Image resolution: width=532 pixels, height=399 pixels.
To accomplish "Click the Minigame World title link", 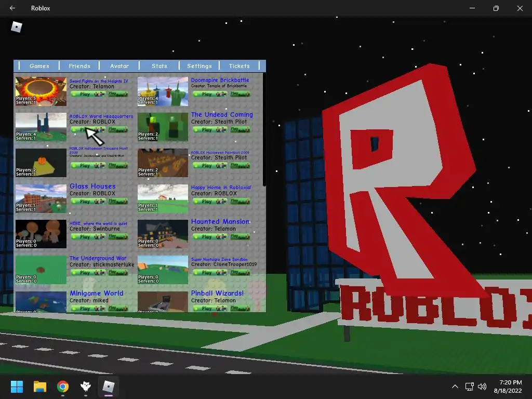I will [x=96, y=293].
